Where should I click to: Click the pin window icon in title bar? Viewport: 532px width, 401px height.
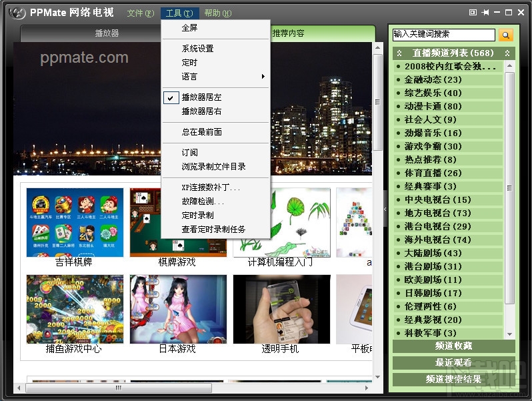point(485,12)
